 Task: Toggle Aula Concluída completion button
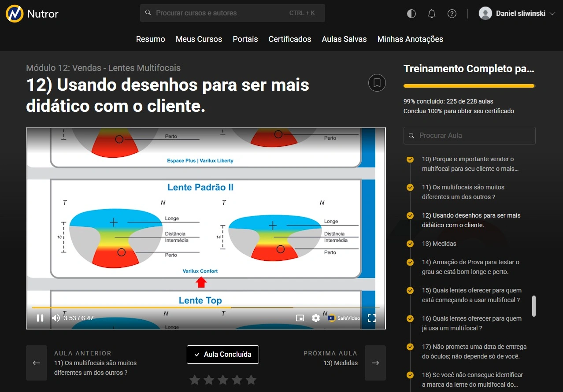coord(222,355)
